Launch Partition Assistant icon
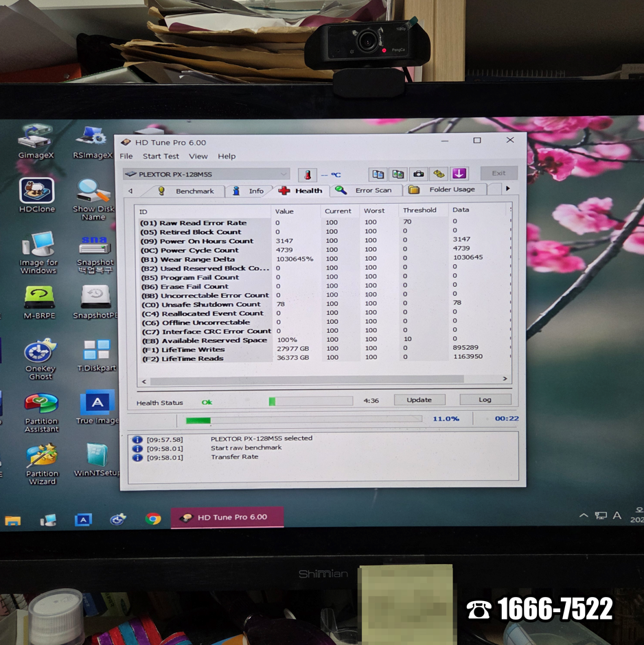The height and width of the screenshot is (645, 644). 41,412
